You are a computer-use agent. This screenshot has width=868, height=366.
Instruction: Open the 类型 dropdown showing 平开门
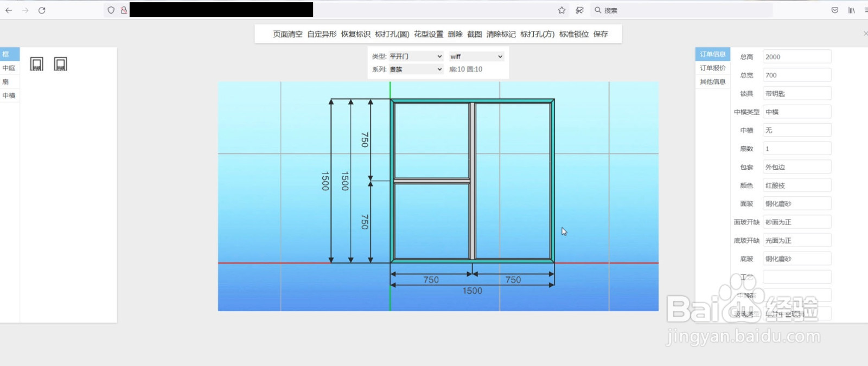coord(416,56)
